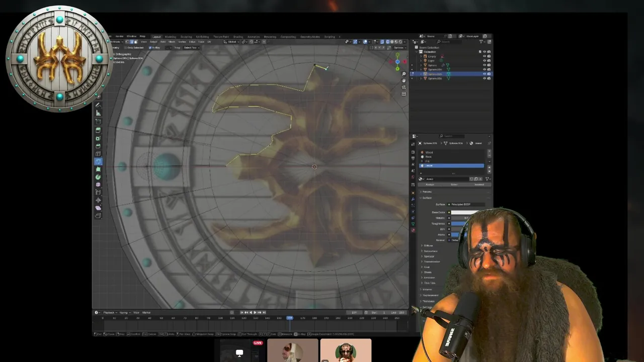Switch to face select mode
644x362 pixels.
[136, 42]
